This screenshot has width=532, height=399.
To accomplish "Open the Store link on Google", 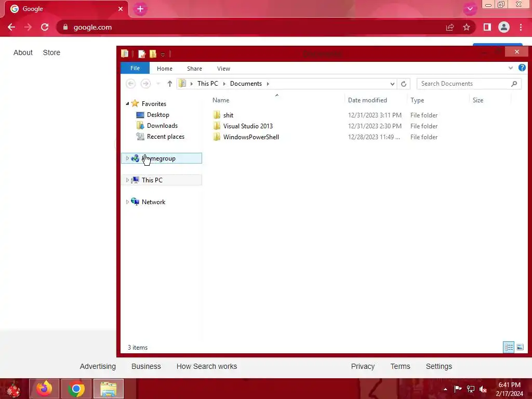I will [x=51, y=52].
